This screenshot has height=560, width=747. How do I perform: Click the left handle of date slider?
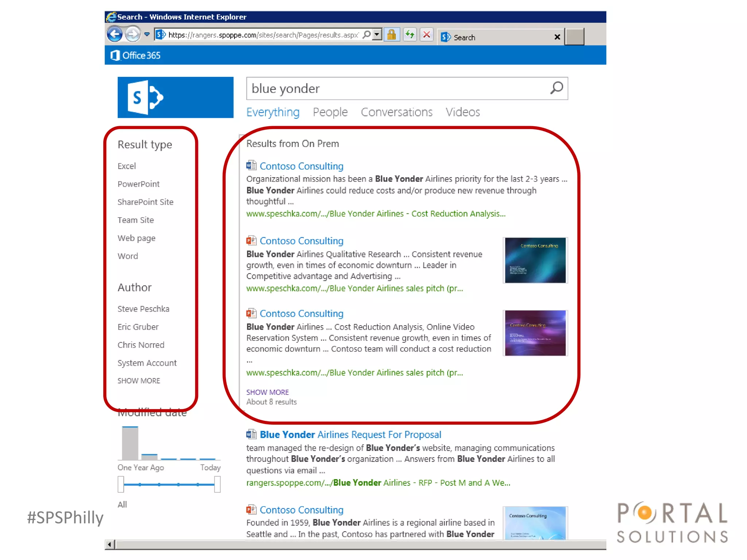(x=121, y=485)
